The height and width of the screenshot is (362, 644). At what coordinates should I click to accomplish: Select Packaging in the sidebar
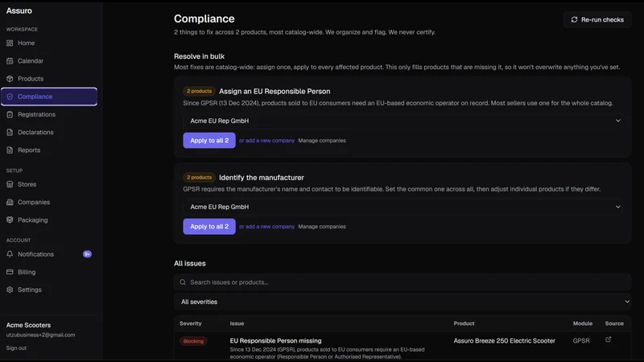pyautogui.click(x=49, y=220)
